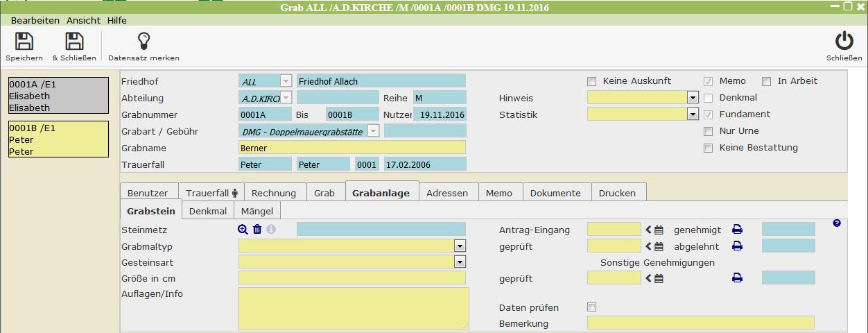
Task: Click the Datensatz merken lightbulb icon
Action: coord(144,42)
